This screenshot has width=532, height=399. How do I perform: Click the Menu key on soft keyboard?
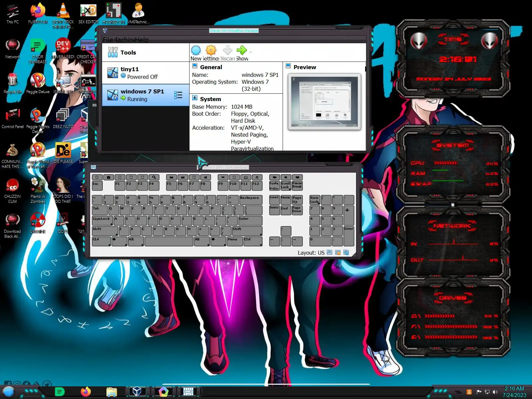(x=235, y=241)
